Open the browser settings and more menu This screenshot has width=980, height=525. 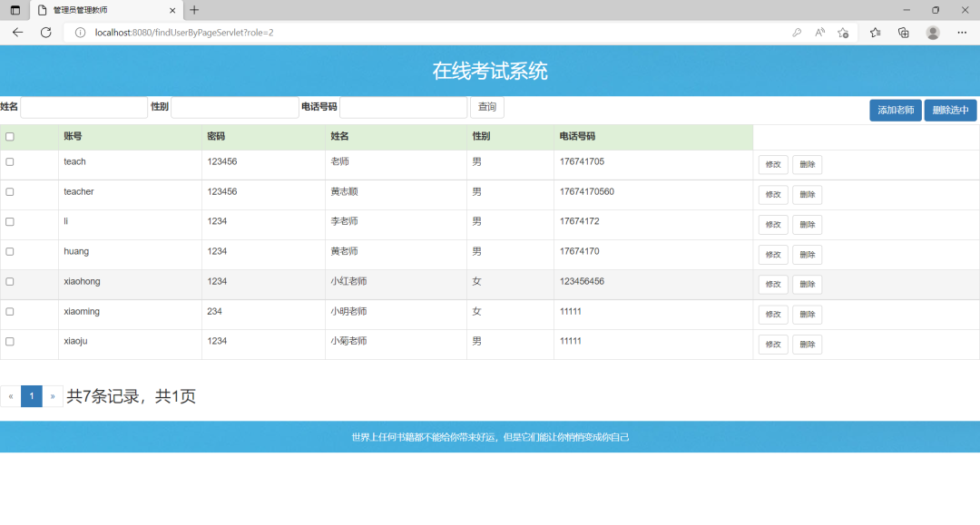point(962,33)
